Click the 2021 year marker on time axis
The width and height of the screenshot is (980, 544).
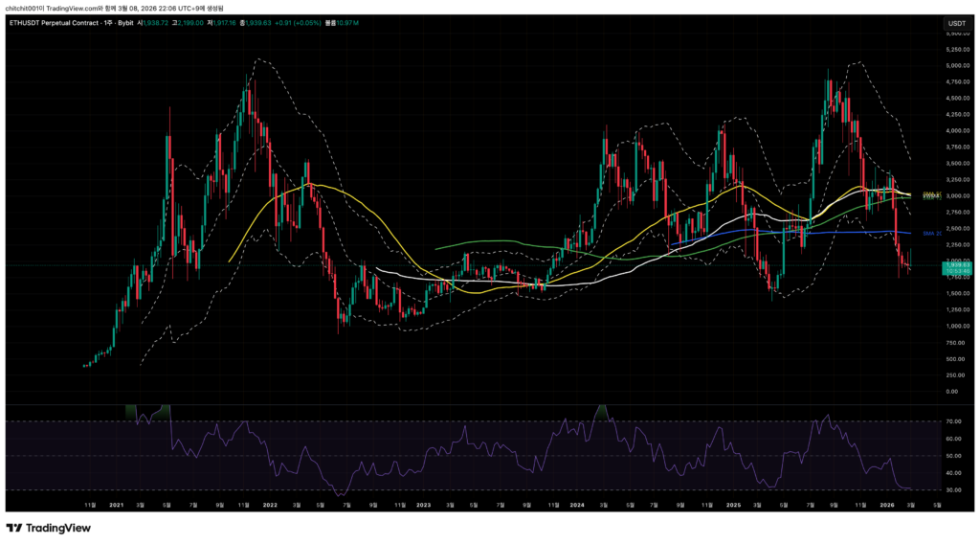click(116, 503)
